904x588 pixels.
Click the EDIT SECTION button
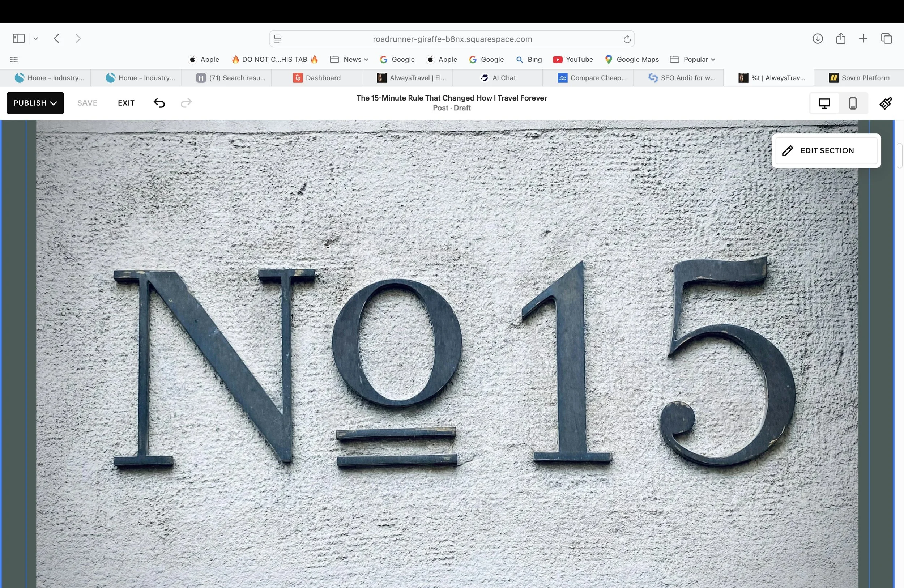click(826, 150)
